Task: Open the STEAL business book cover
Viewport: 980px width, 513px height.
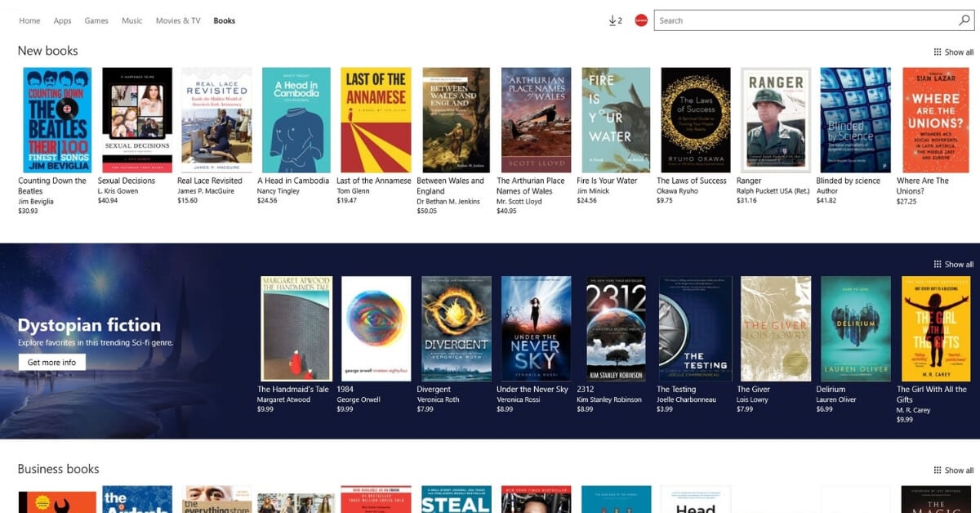Action: [x=456, y=499]
